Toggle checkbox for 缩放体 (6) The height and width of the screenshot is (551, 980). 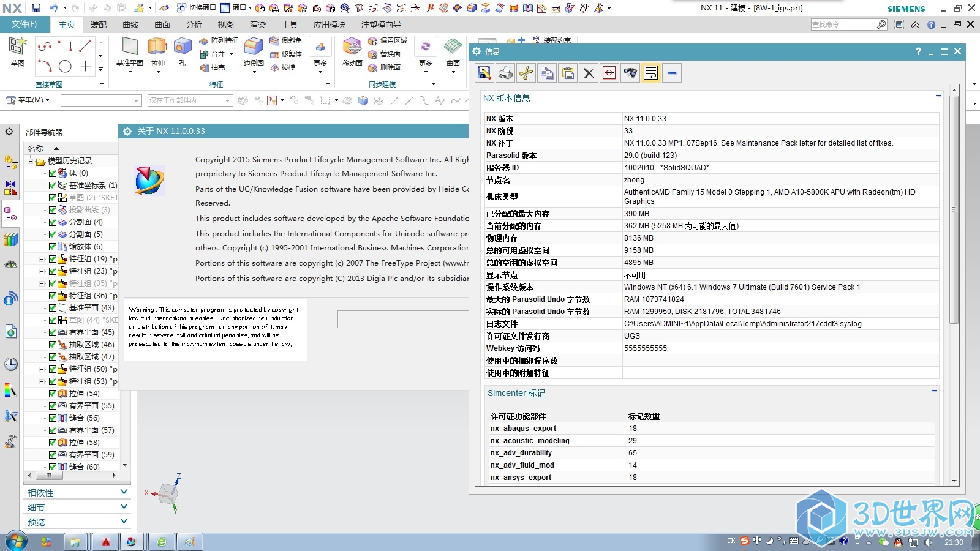click(x=53, y=247)
